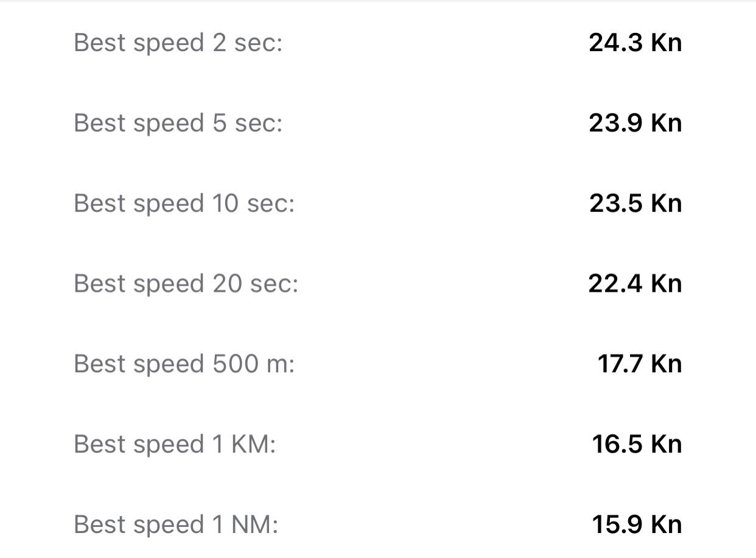This screenshot has height=558, width=756.
Task: Click the "Best speed 500 m" label
Action: [x=184, y=364]
